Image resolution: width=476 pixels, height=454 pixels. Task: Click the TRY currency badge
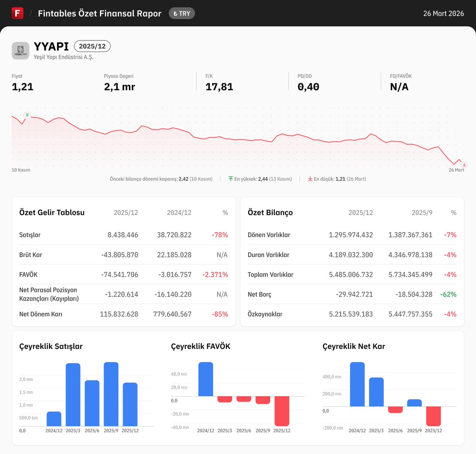pos(182,13)
